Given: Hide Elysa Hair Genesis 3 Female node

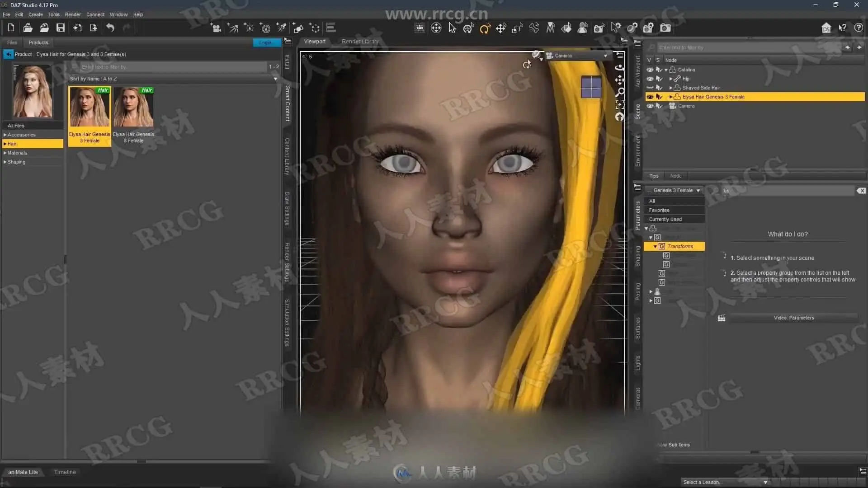Looking at the screenshot, I should [650, 97].
